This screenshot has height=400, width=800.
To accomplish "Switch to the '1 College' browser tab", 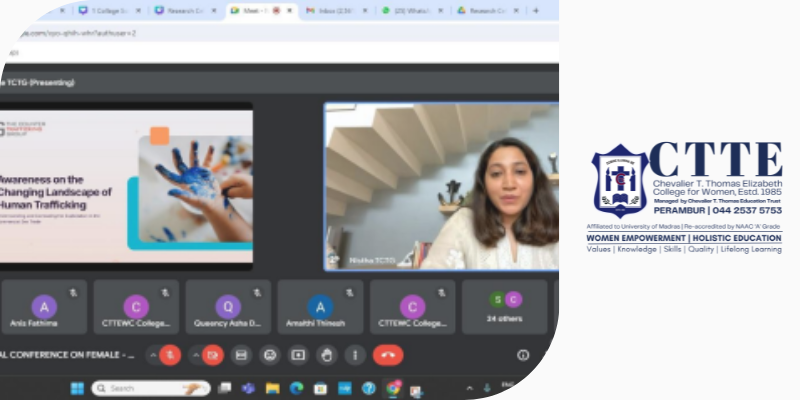I will [x=110, y=11].
